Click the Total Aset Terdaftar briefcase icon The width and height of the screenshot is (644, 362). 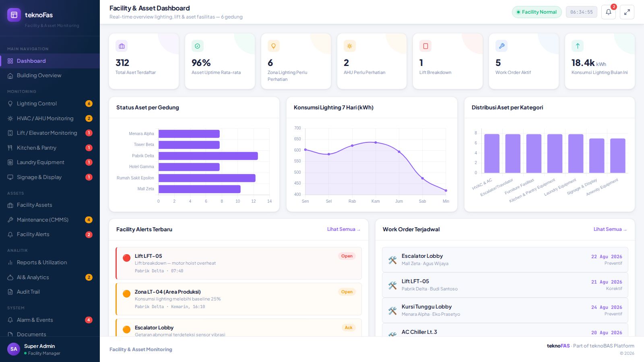click(x=122, y=46)
